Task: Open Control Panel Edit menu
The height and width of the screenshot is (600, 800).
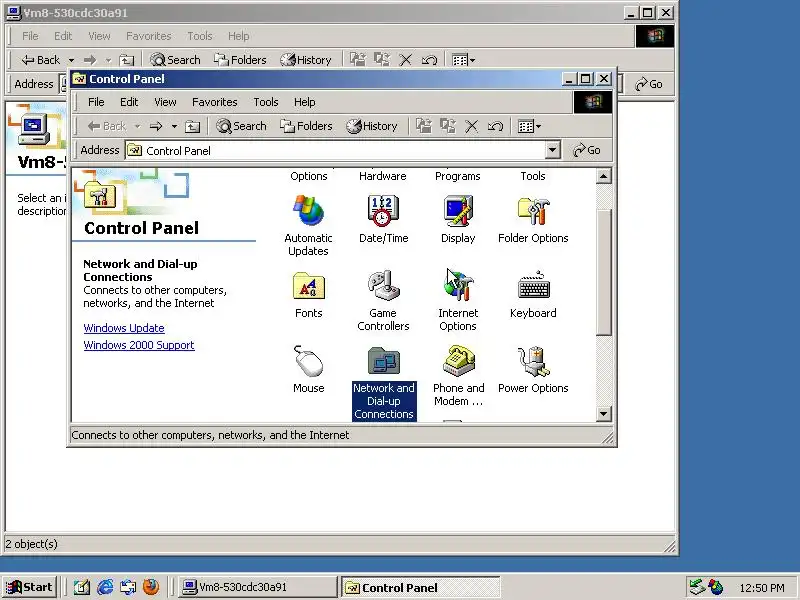Action: [129, 102]
